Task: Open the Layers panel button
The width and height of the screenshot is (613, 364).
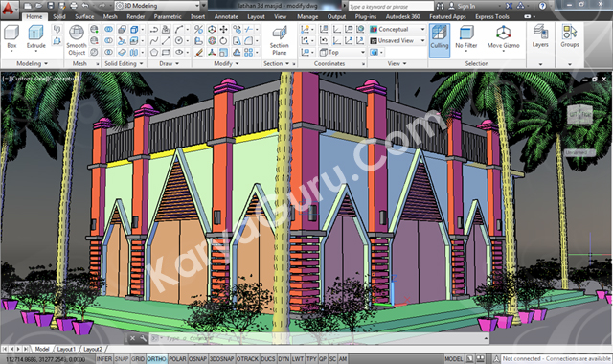Action: [x=540, y=36]
